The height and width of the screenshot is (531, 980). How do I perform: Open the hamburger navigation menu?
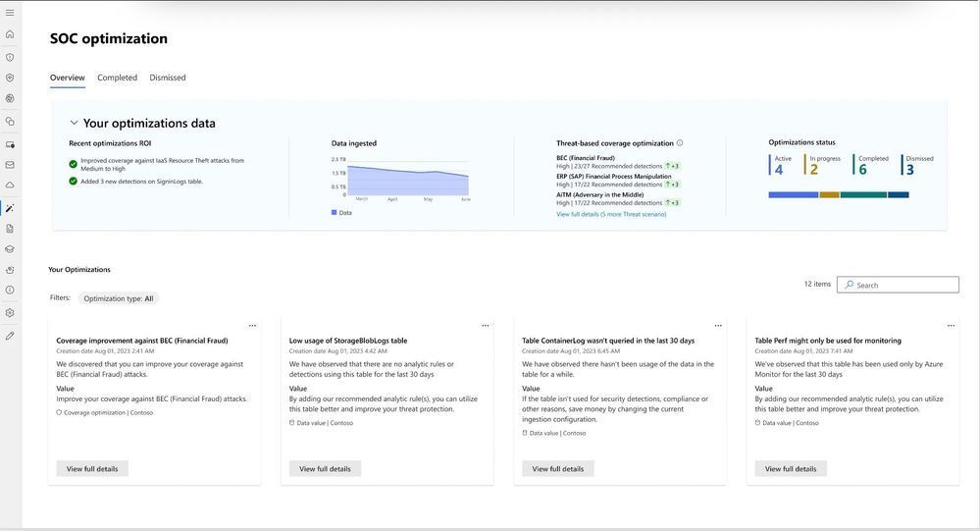pyautogui.click(x=10, y=13)
